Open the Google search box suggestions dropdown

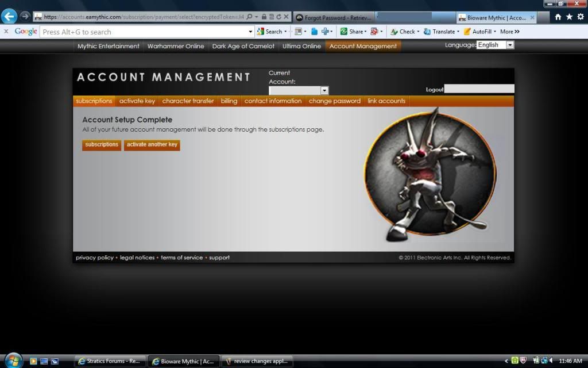(250, 32)
